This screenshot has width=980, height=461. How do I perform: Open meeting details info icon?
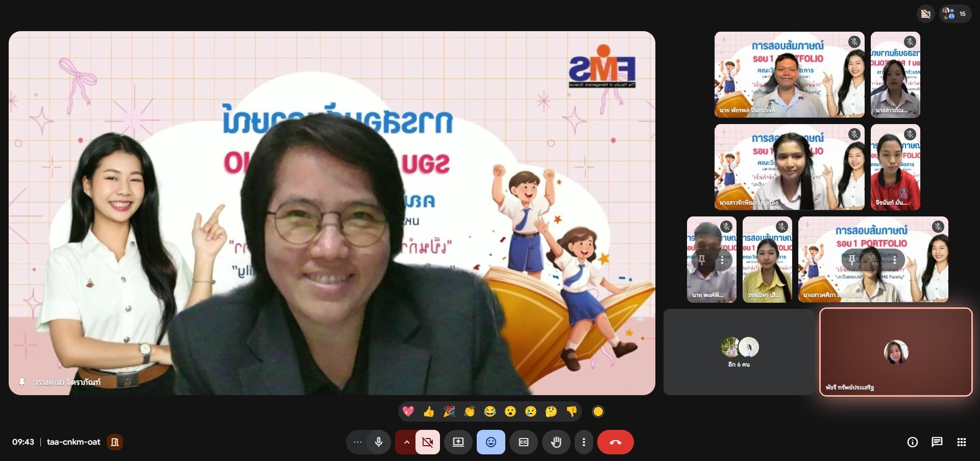[x=913, y=442]
